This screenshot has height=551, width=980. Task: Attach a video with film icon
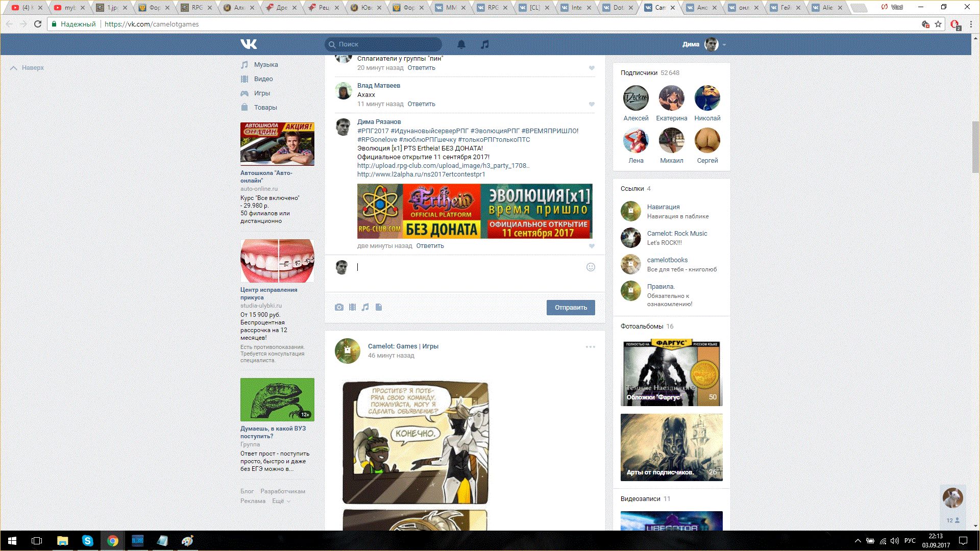352,308
